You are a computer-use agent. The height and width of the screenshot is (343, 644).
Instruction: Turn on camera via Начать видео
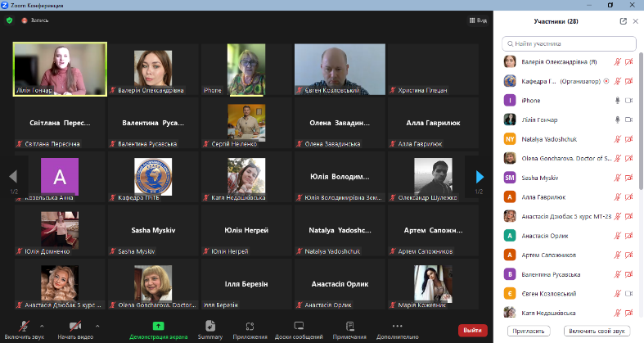(x=75, y=330)
